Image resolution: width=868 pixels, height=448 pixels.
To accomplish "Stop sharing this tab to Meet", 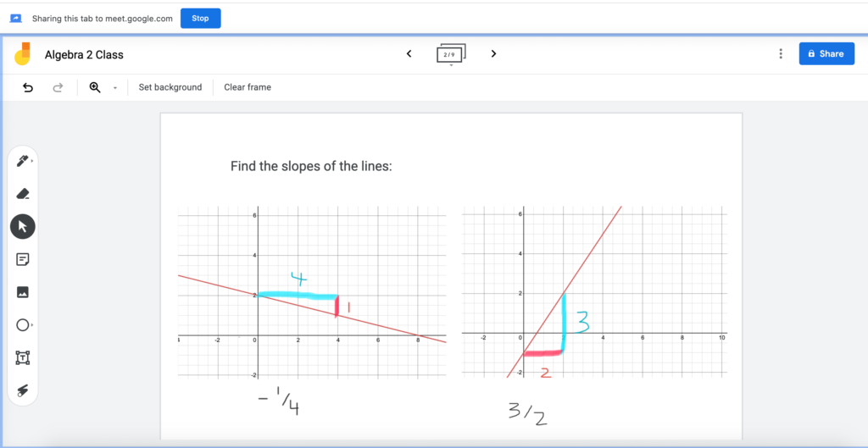I will tap(200, 19).
